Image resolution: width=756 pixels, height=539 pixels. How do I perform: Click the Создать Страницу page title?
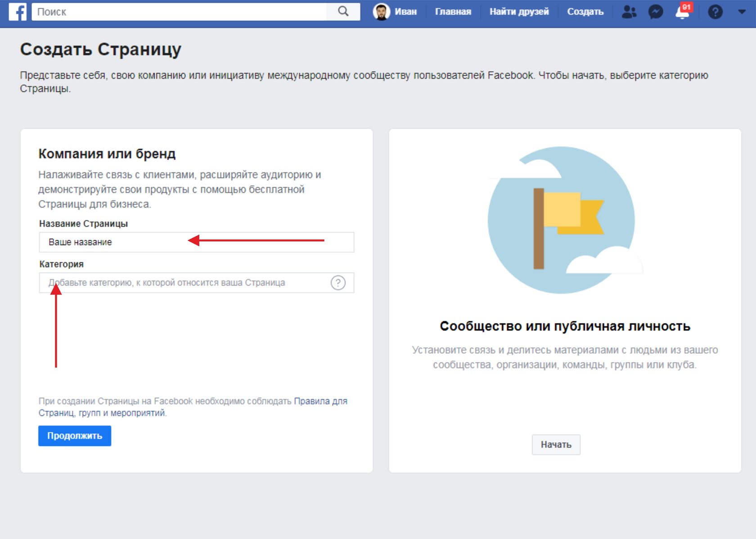point(100,49)
